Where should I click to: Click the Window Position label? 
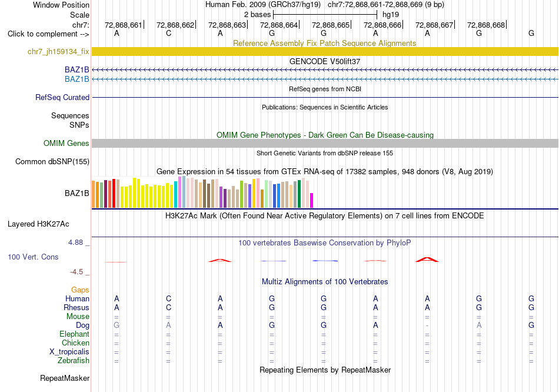(61, 5)
